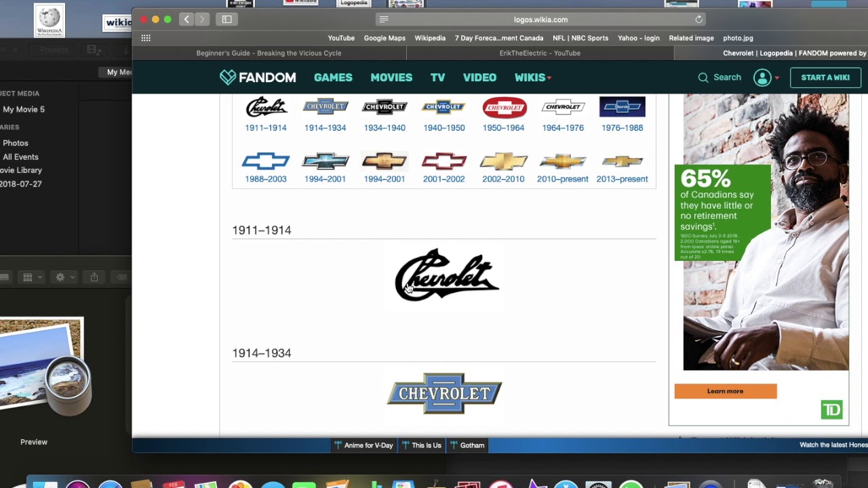Click the 1911–1914 link under thumbnails
The width and height of the screenshot is (868, 488).
click(x=266, y=127)
